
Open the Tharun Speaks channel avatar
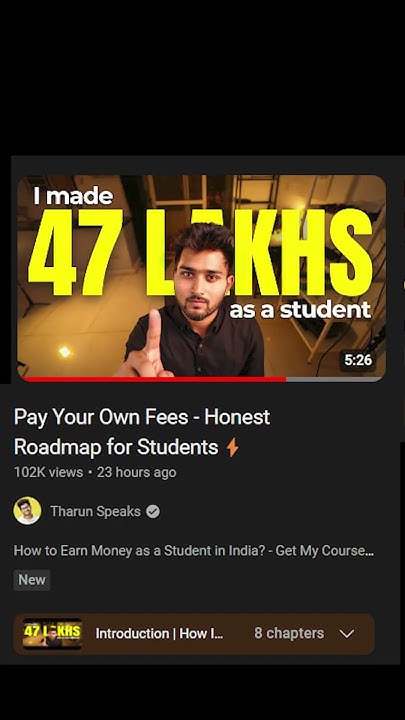point(27,511)
